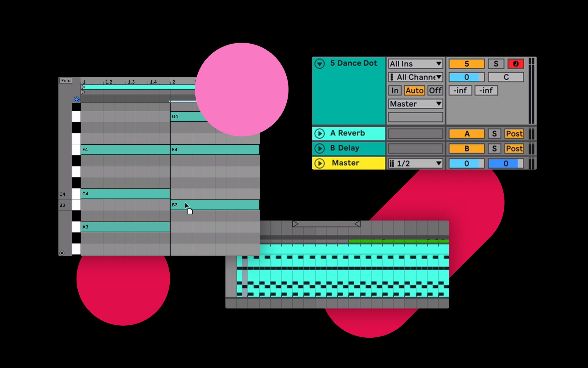Toggle Post on A Reverb return
The image size is (588, 368).
coord(514,134)
